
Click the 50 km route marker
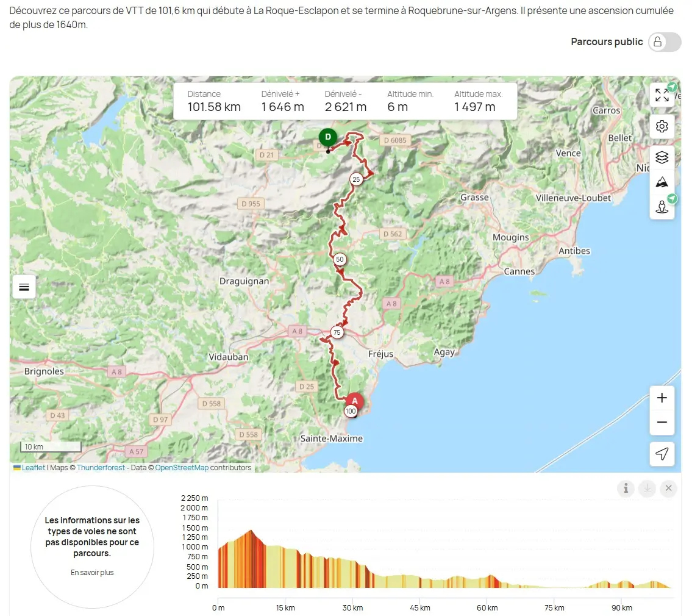click(x=340, y=260)
